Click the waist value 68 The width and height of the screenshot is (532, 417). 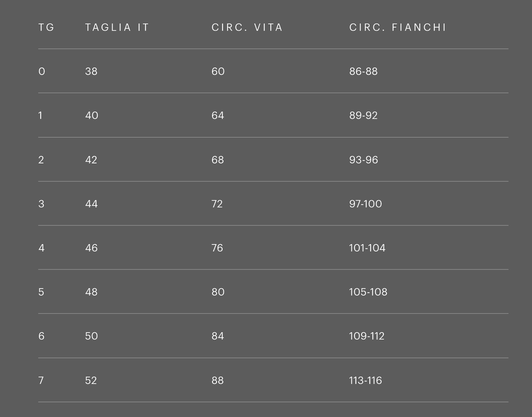(218, 160)
